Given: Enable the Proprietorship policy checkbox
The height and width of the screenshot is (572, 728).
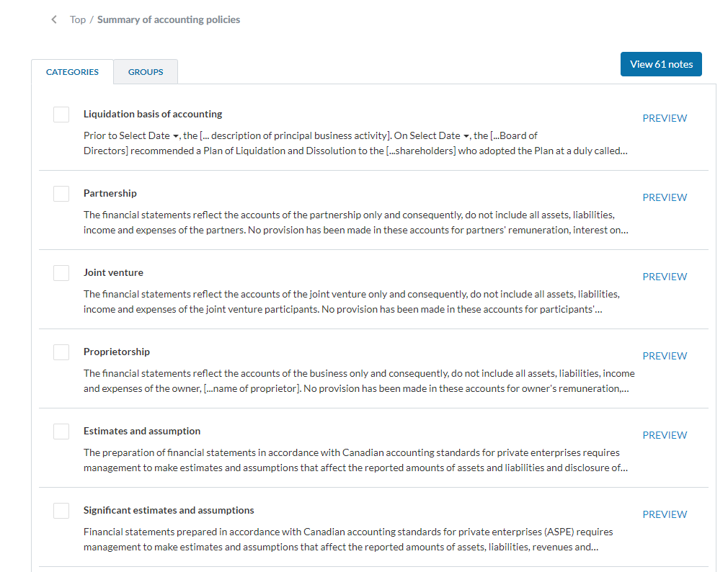Looking at the screenshot, I should coord(61,352).
